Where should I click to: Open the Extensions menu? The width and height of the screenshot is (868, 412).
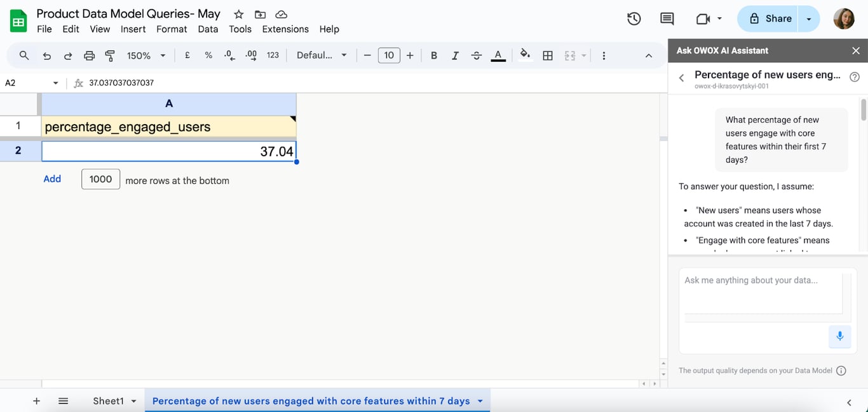[x=285, y=29]
